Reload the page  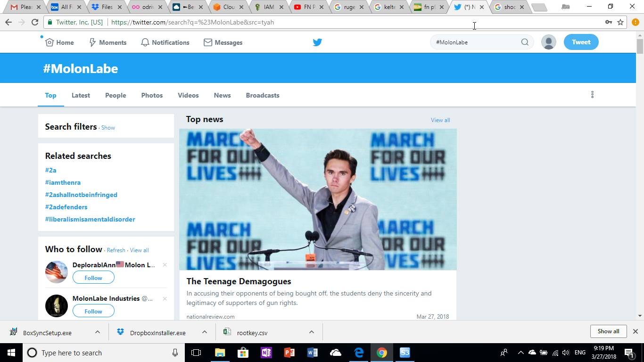click(35, 22)
